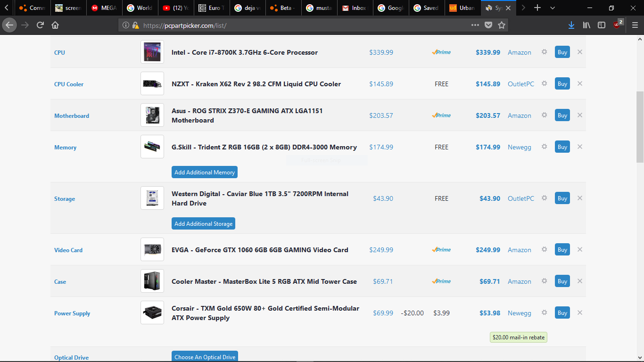Viewport: 644px width, 362px height.
Task: Click the CPU processor thumbnail image
Action: click(x=152, y=52)
